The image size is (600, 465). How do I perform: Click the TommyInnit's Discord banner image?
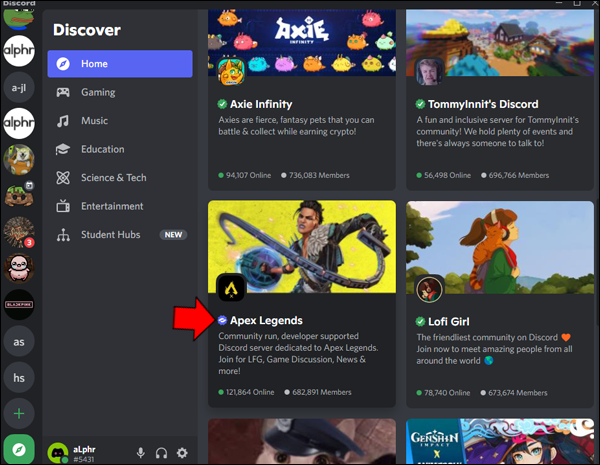click(500, 42)
